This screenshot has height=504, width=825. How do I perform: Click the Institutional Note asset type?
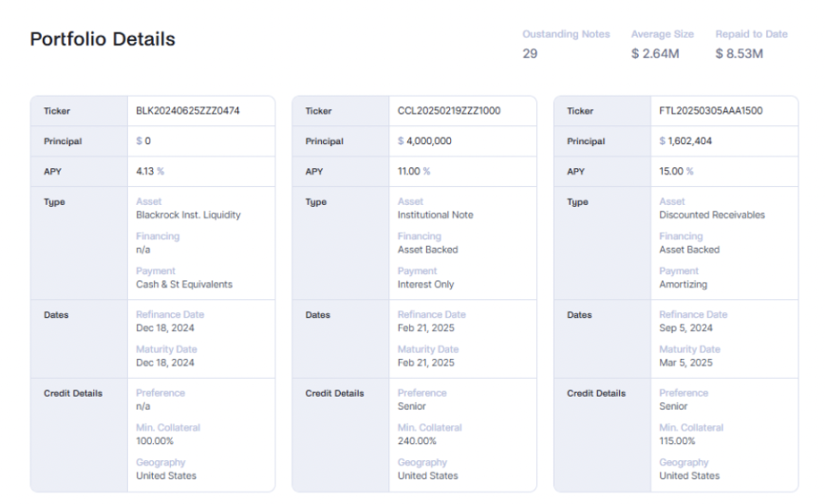click(x=435, y=215)
